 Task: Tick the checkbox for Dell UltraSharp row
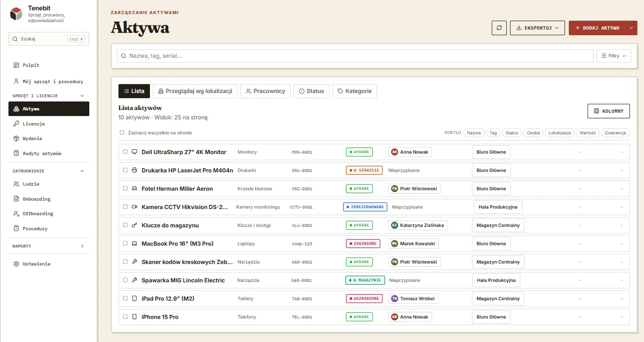click(125, 152)
